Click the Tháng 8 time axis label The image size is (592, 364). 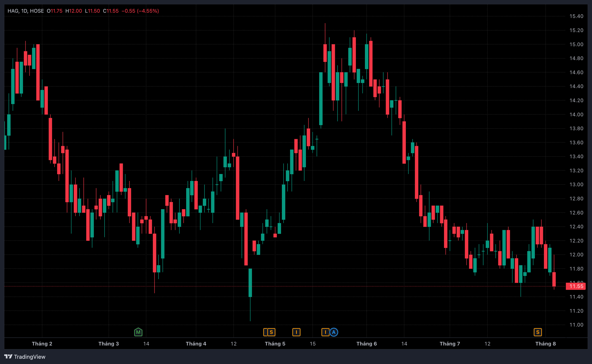(546, 343)
